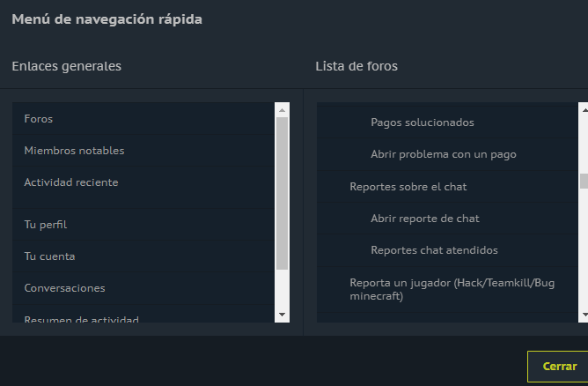Click the Enlaces generales scrollbar thumb
This screenshot has width=588, height=386.
tap(282, 192)
